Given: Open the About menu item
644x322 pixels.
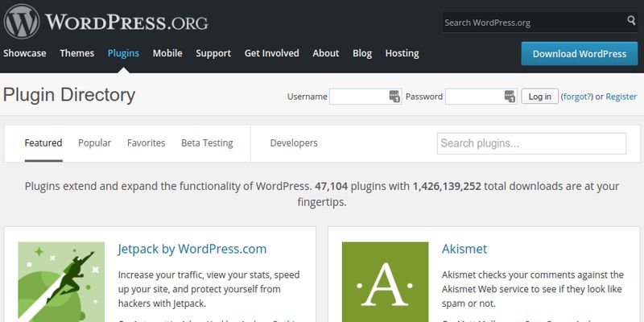Looking at the screenshot, I should tap(326, 53).
